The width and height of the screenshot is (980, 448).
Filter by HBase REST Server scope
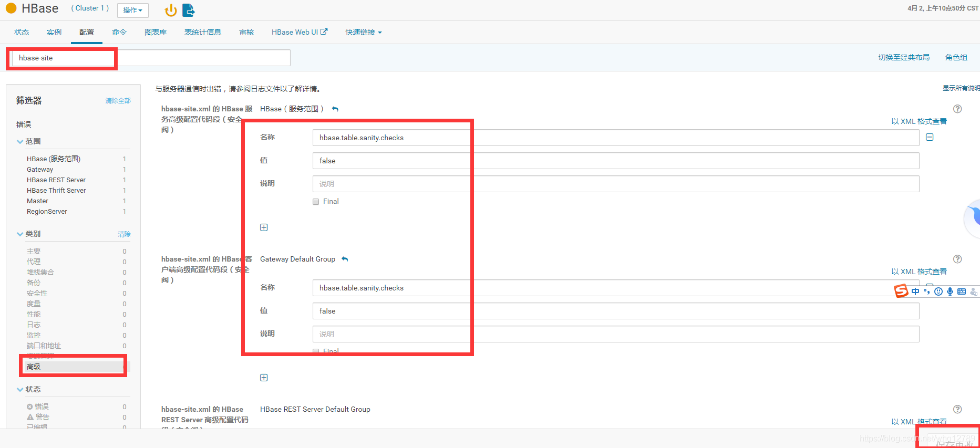[x=56, y=180]
